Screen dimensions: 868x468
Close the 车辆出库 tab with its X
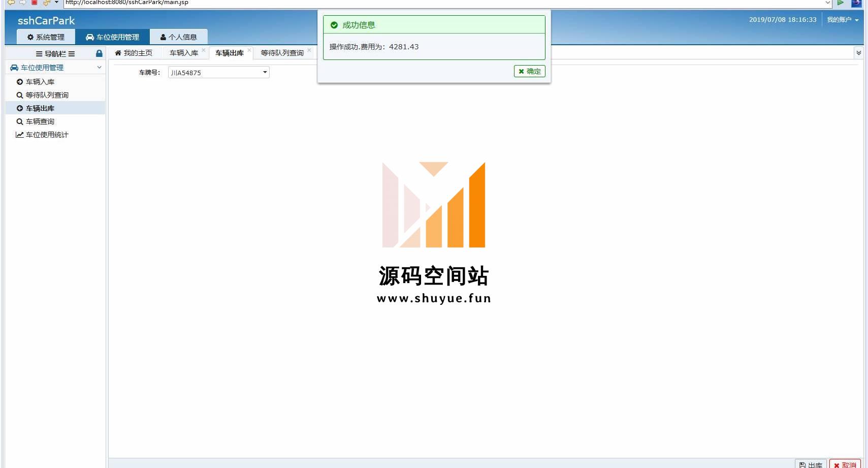click(249, 50)
